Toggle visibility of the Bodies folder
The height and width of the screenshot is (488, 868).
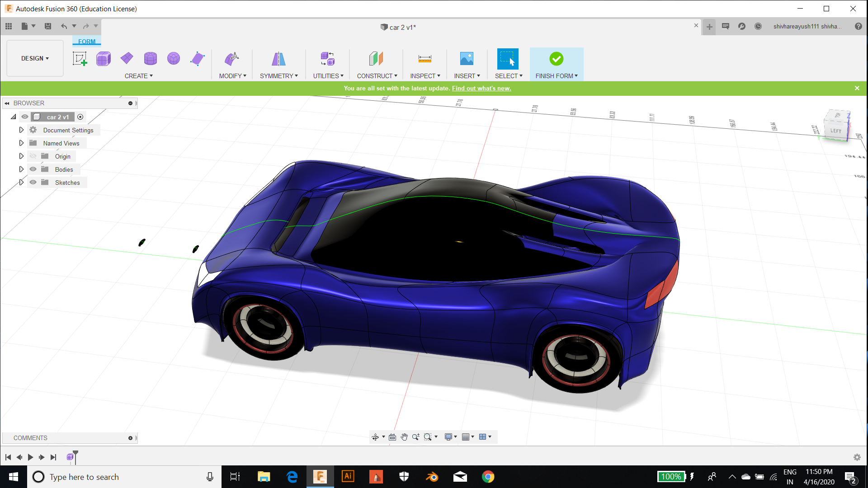point(33,169)
